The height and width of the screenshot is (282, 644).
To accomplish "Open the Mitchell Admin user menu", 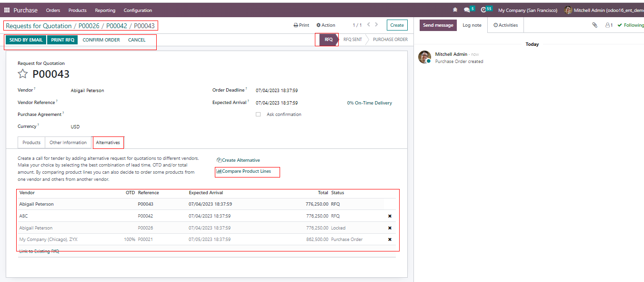I will [x=603, y=10].
